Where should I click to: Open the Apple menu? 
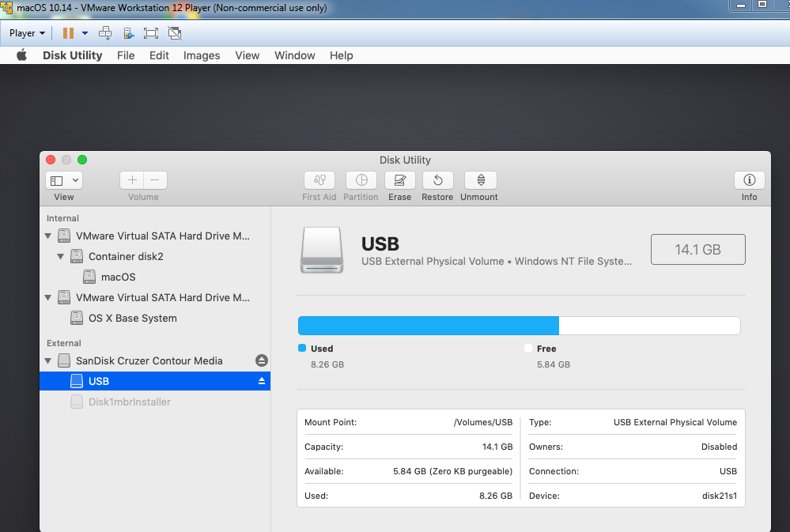[x=21, y=55]
